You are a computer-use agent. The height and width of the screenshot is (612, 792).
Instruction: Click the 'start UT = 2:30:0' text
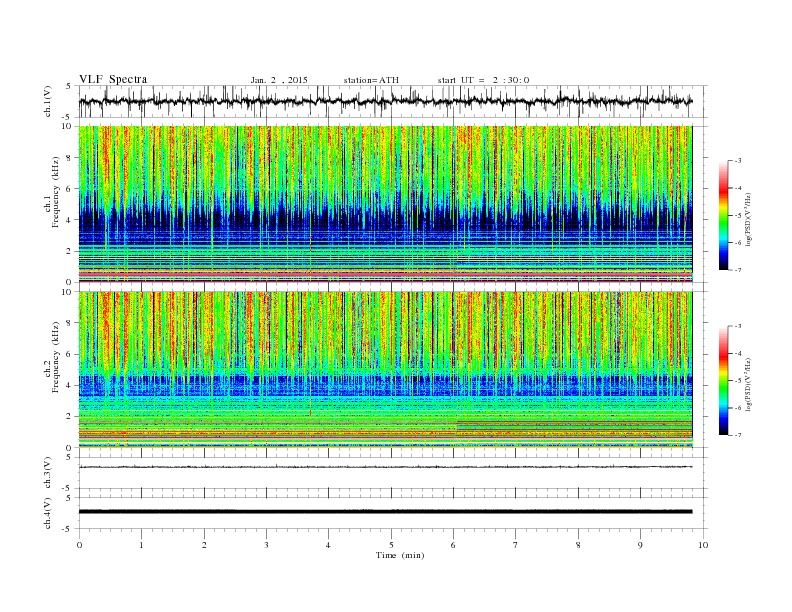(x=483, y=80)
